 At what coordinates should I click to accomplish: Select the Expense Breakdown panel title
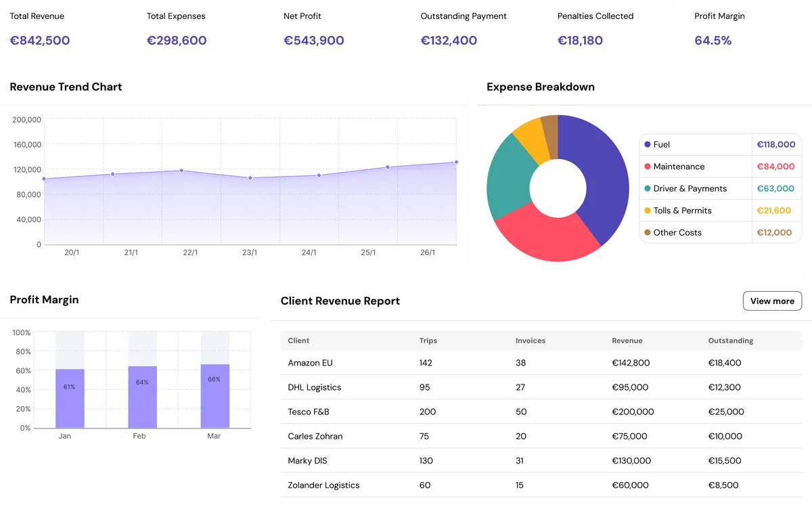click(540, 87)
